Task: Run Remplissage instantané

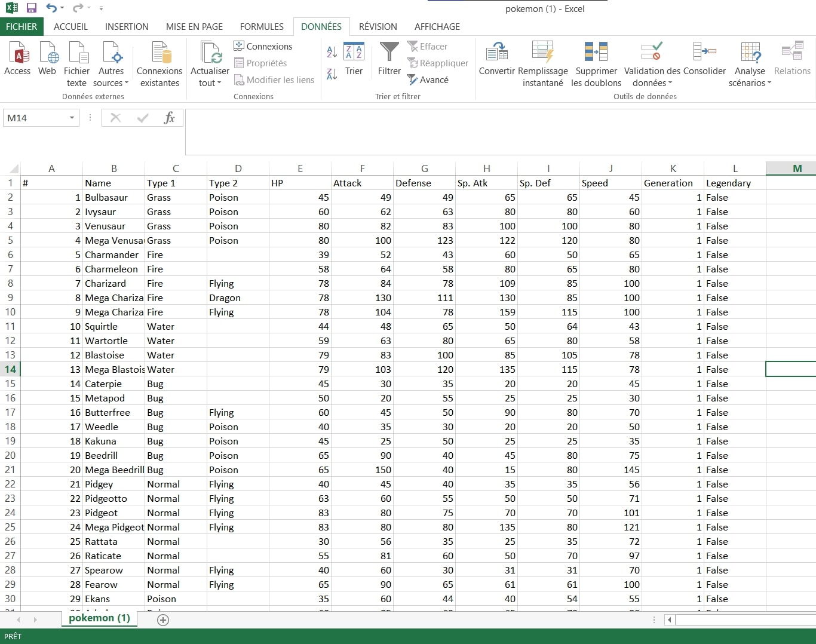Action: click(543, 65)
